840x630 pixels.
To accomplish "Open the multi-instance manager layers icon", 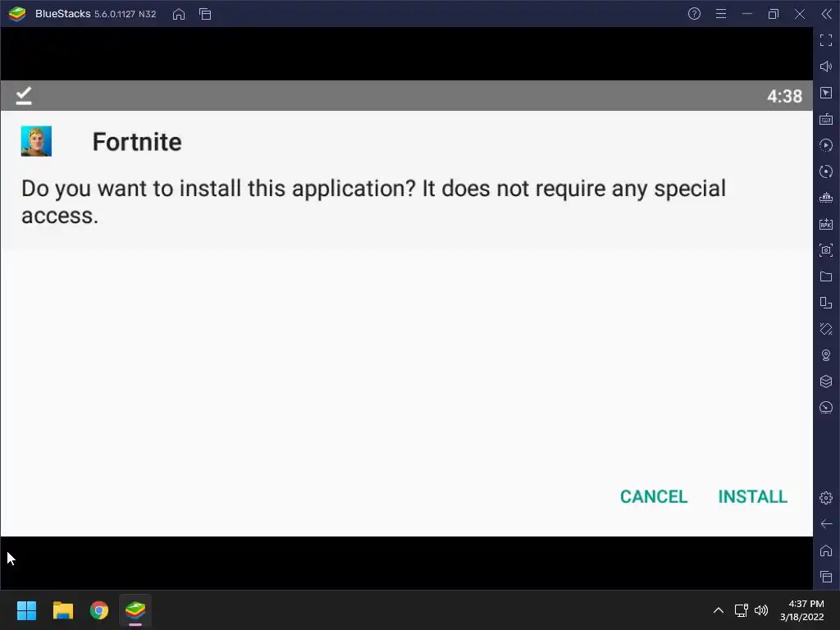I will tap(826, 381).
